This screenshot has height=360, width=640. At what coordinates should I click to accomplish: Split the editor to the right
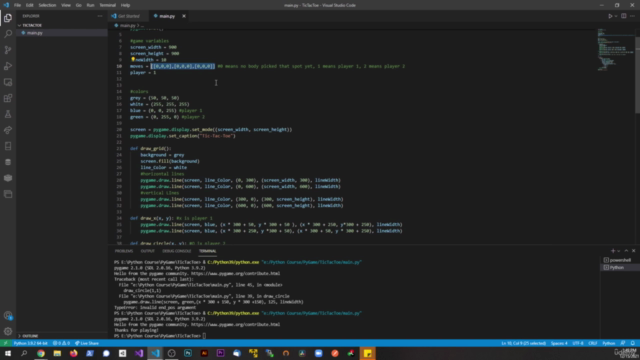tap(624, 16)
